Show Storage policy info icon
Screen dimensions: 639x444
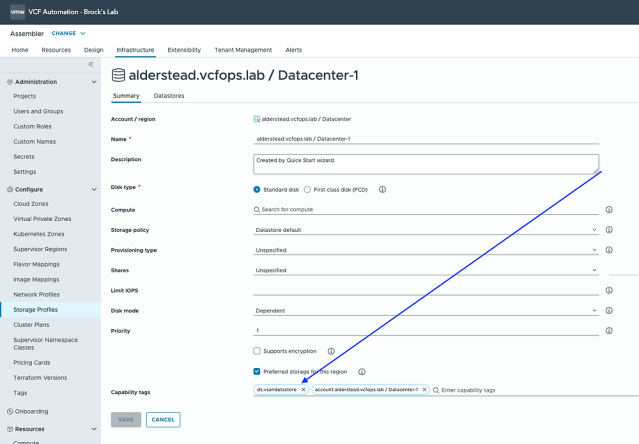point(609,230)
